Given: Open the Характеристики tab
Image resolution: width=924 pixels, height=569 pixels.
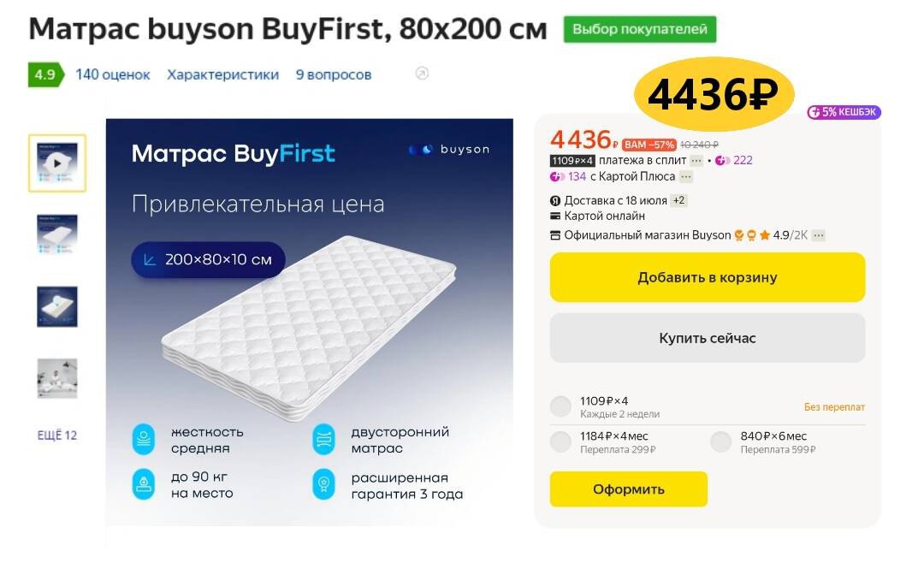Looking at the screenshot, I should point(222,74).
